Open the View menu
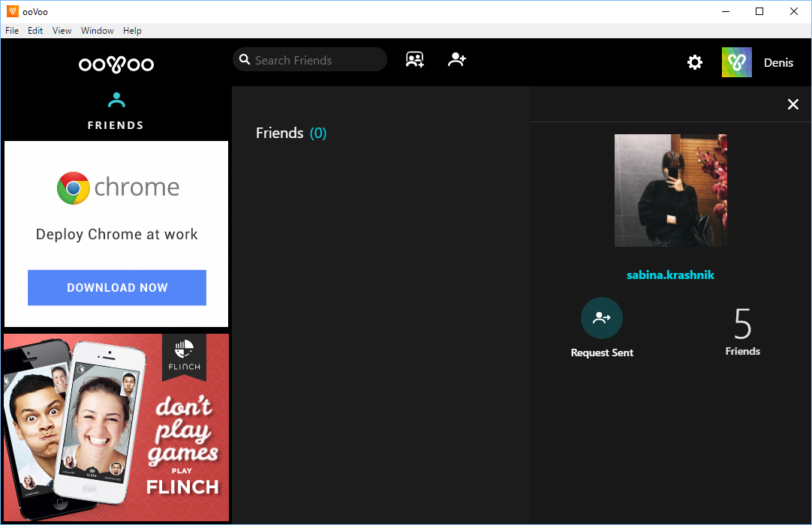This screenshot has height=525, width=812. click(62, 31)
